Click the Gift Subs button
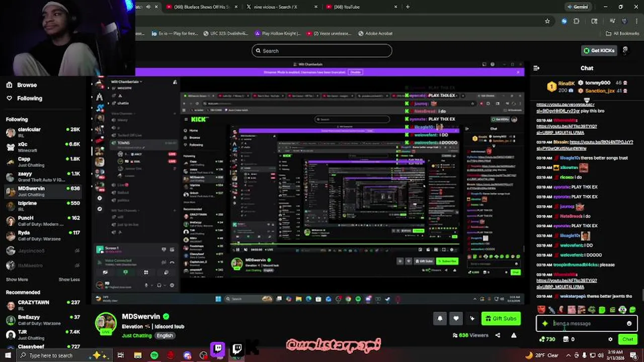 (x=501, y=318)
